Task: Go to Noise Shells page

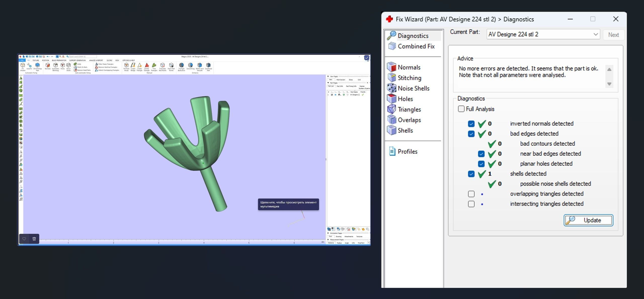Action: coord(413,89)
